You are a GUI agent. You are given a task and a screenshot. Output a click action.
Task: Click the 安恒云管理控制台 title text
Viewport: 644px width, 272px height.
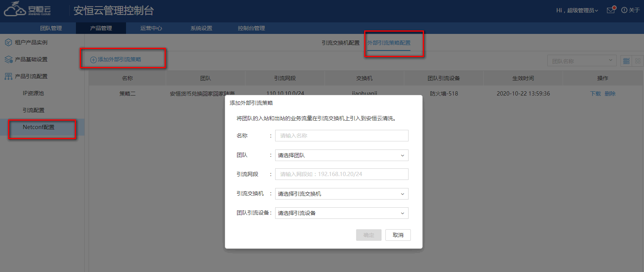(114, 10)
